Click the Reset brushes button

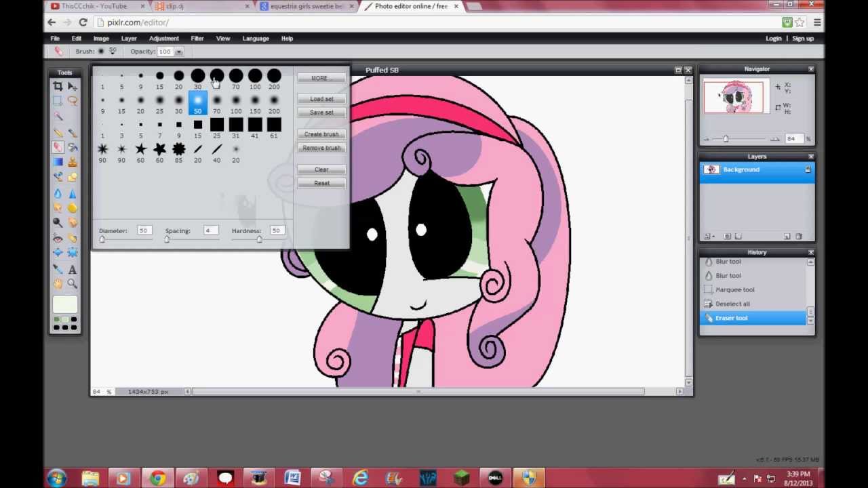click(321, 183)
